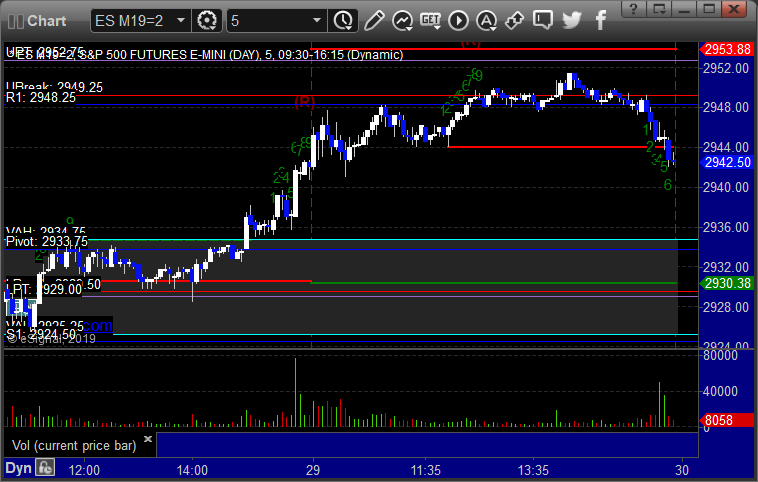
Task: Click the 2948.00 price axis label
Action: [726, 107]
